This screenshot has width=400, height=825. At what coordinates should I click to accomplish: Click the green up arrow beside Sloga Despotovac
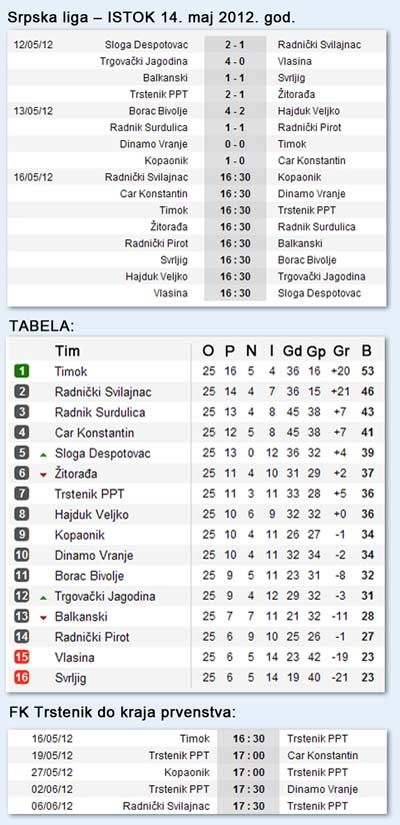click(44, 454)
